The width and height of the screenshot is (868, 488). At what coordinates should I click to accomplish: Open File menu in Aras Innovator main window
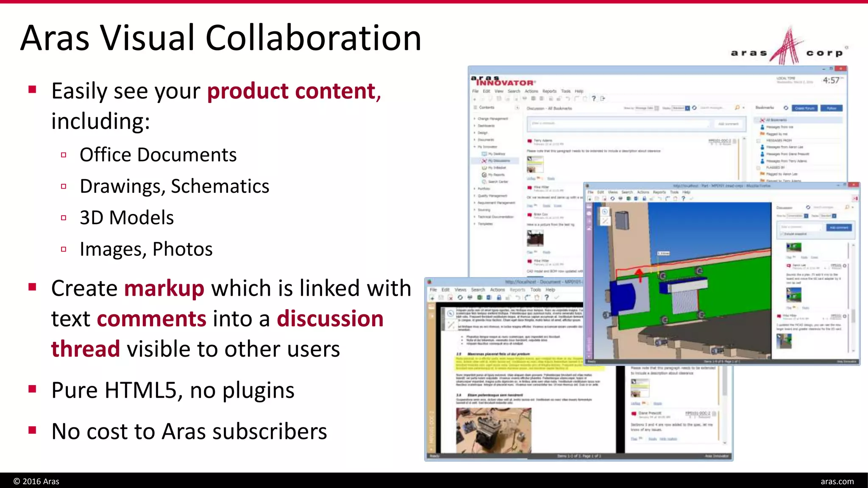tap(476, 91)
